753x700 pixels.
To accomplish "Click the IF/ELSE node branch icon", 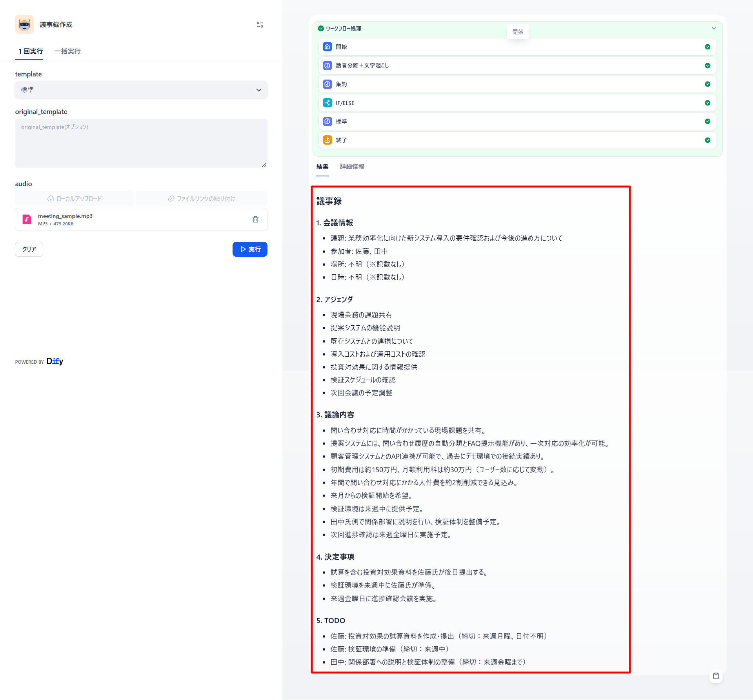I will click(x=327, y=103).
